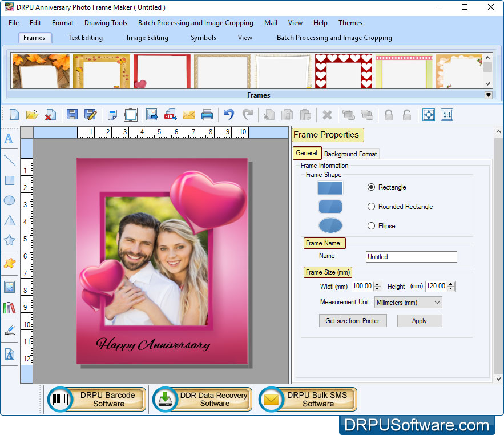Click the email envelope toolbar icon
Viewport: 504px width, 435px height.
coord(189,115)
